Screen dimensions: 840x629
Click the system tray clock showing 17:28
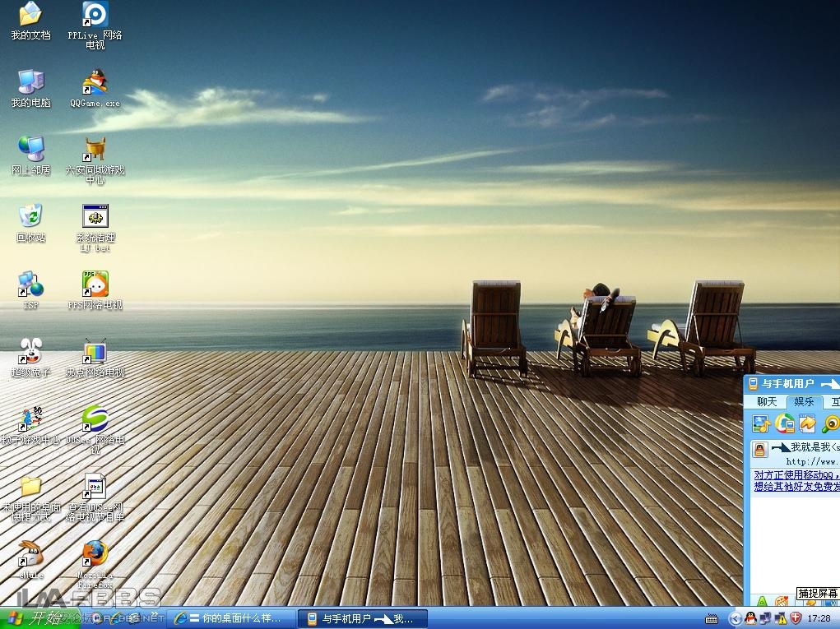coord(819,618)
